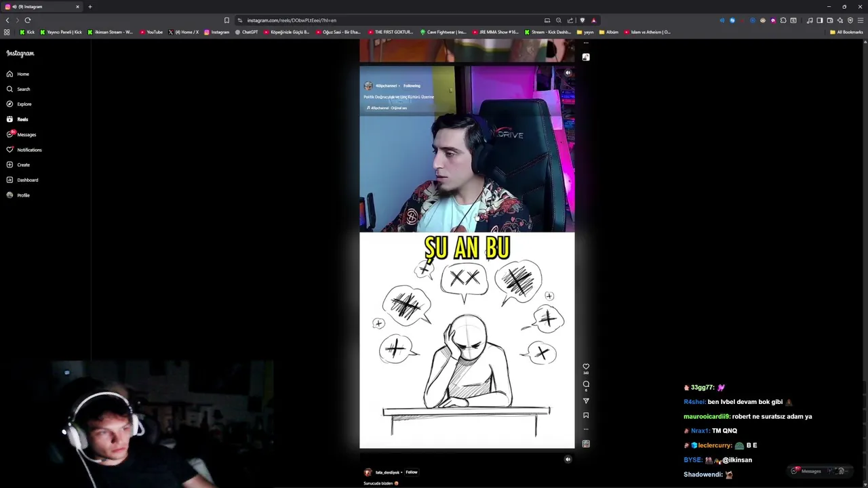This screenshot has width=868, height=488.
Task: Mute the audio of the current reel
Action: click(x=568, y=73)
